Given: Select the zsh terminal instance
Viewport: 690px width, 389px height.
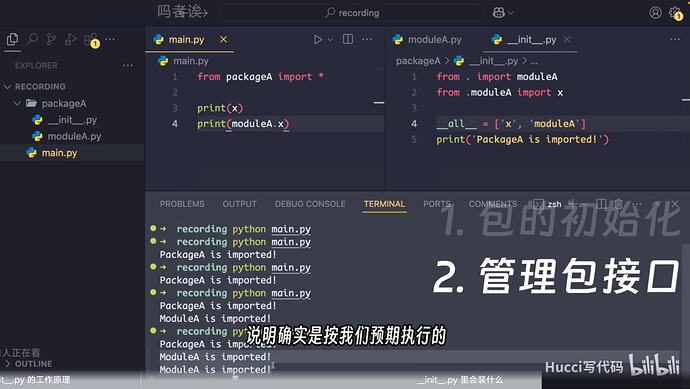Looking at the screenshot, I should click(x=548, y=204).
